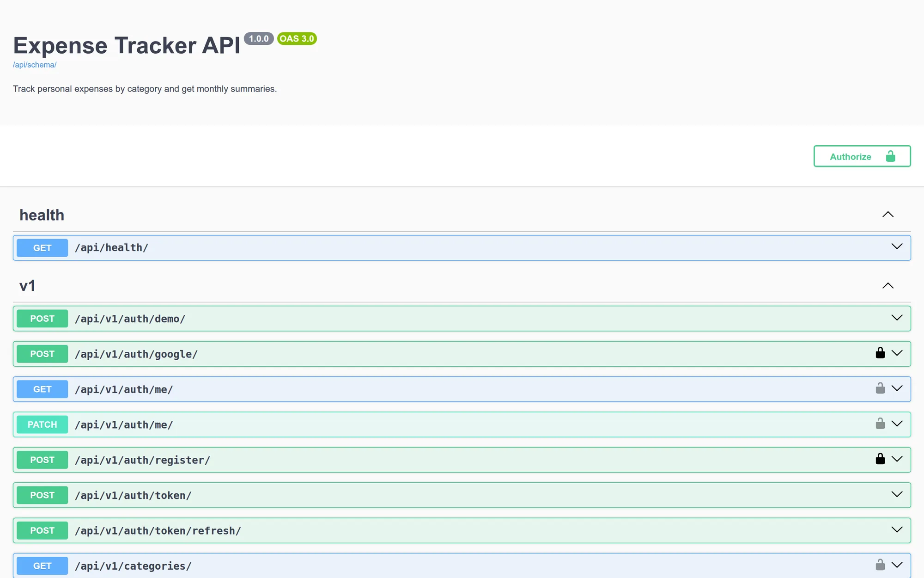The height and width of the screenshot is (578, 924).
Task: Click the green lock icon in Authorize
Action: coord(890,156)
